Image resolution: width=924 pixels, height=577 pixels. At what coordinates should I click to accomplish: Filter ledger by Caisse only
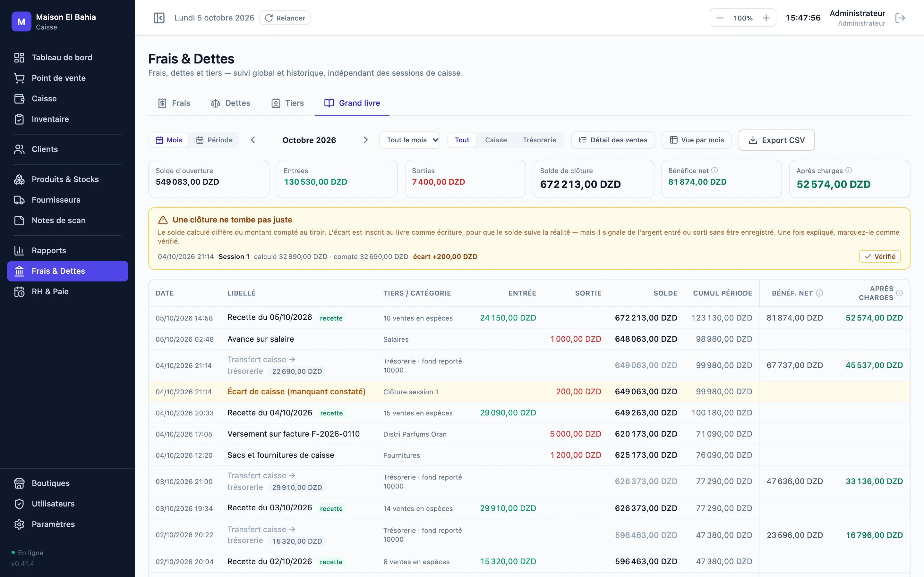coord(496,140)
